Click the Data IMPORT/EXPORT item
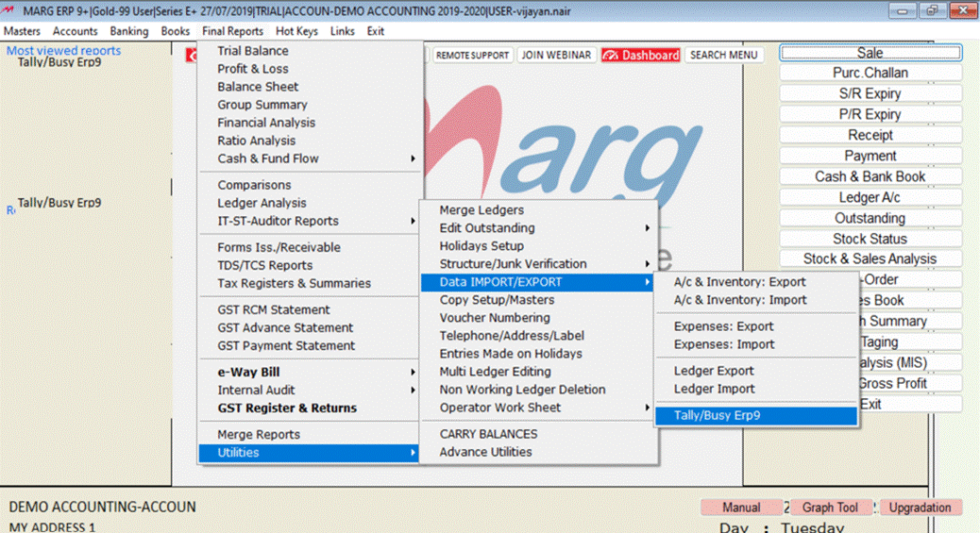 (x=539, y=282)
